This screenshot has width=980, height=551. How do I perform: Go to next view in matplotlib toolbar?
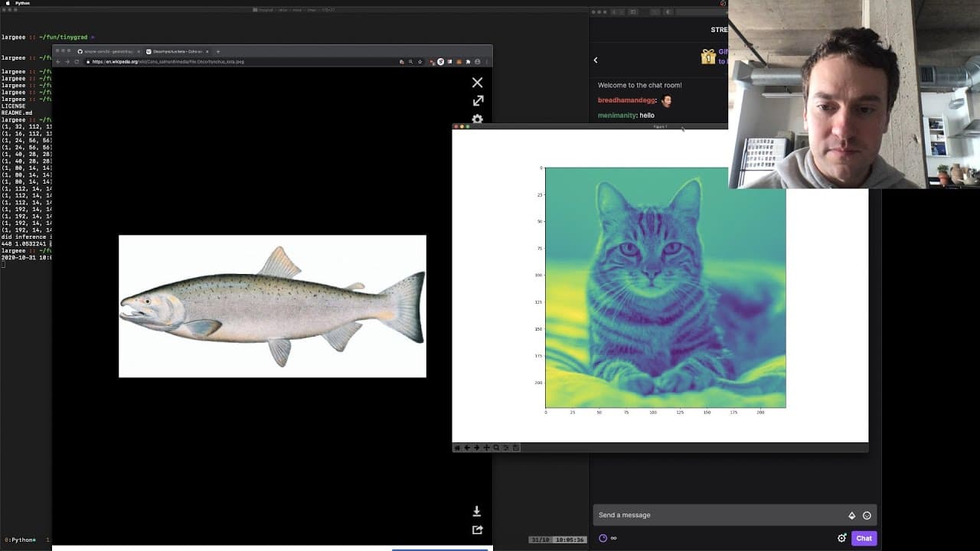click(x=476, y=448)
